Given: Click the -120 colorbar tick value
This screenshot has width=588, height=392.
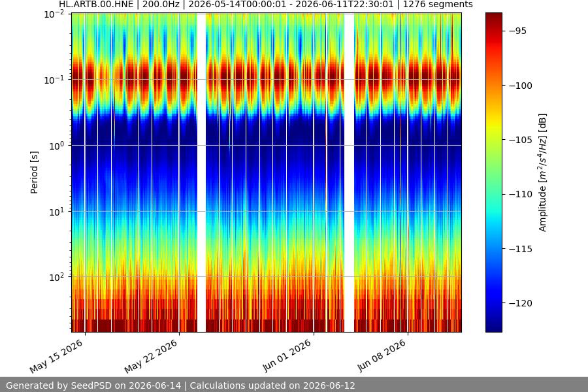Looking at the screenshot, I should tap(521, 303).
